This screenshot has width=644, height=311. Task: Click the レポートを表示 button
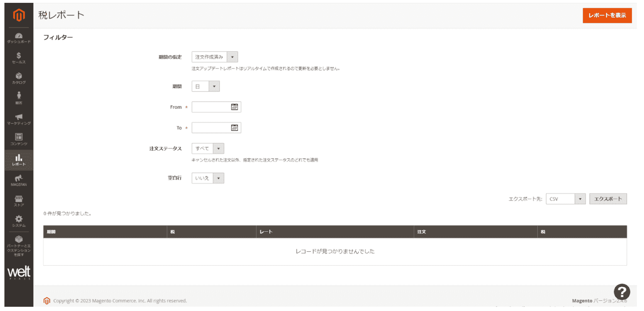(x=607, y=15)
